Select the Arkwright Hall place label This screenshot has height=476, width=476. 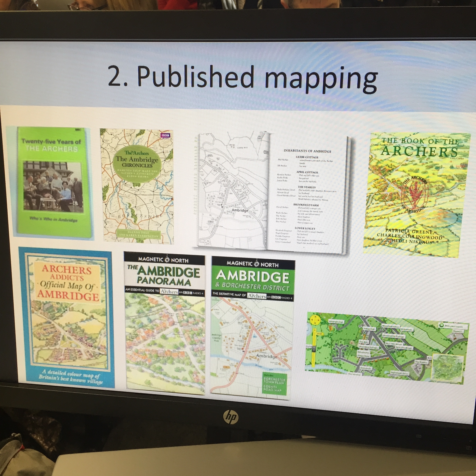336,322
